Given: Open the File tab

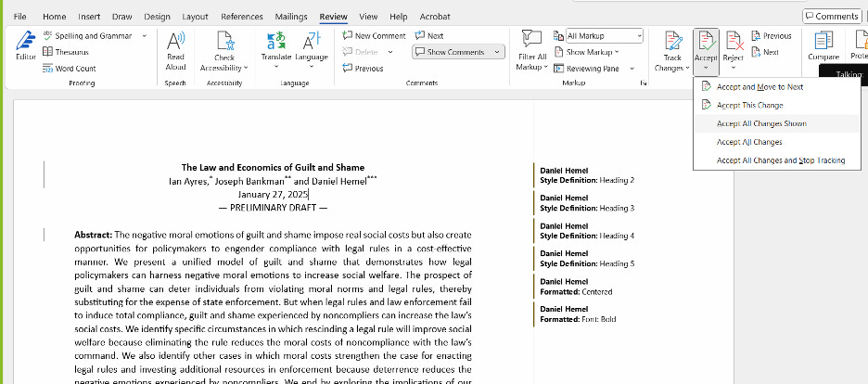Looking at the screenshot, I should tap(19, 17).
